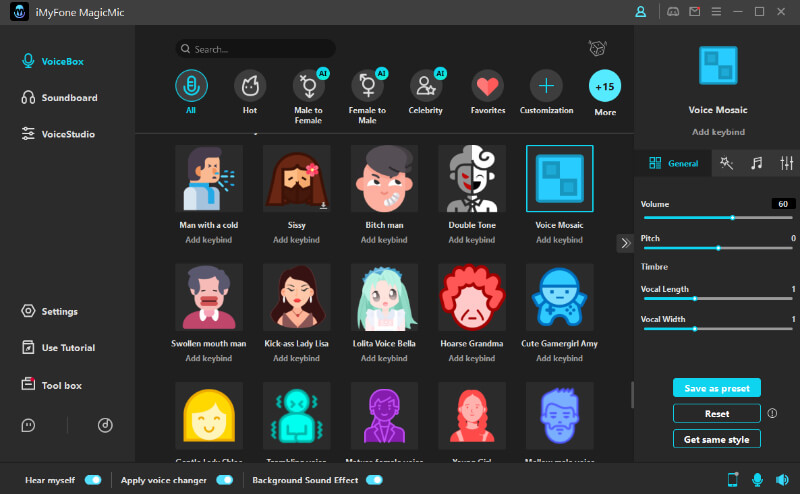This screenshot has width=800, height=494.
Task: Click the Search voices field
Action: [x=256, y=49]
